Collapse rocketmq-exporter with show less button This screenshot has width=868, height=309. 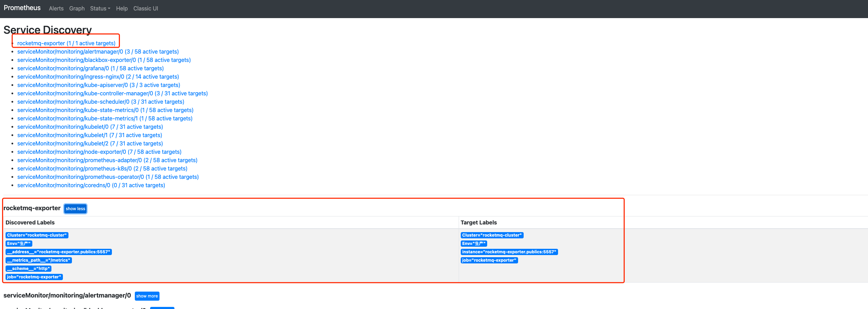pos(75,209)
